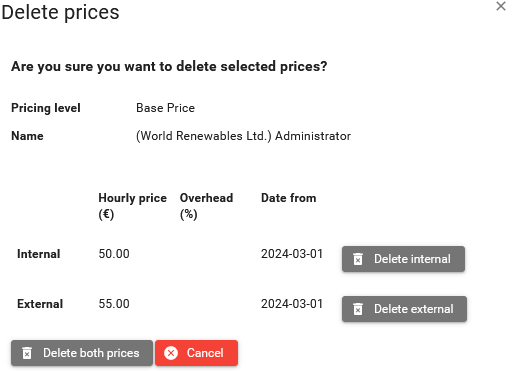Click the white X circle icon on Cancel
513x371 pixels.
171,353
